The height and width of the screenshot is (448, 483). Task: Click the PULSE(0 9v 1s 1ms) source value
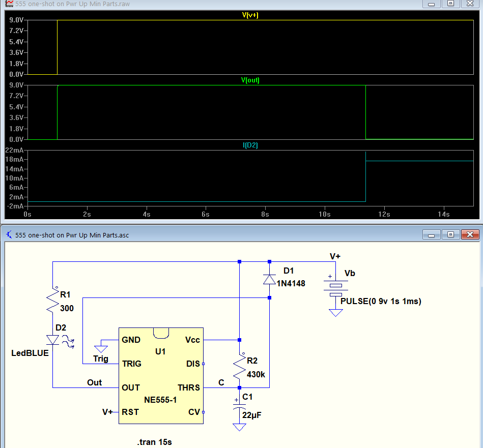click(381, 301)
